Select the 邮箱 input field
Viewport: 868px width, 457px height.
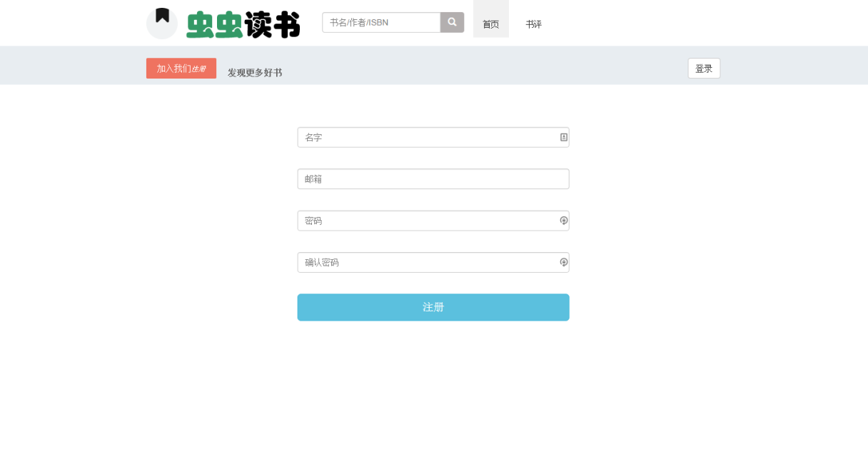point(433,179)
